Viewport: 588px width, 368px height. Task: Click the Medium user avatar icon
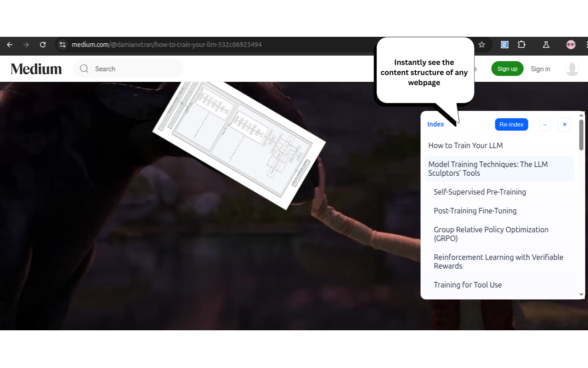coord(572,69)
